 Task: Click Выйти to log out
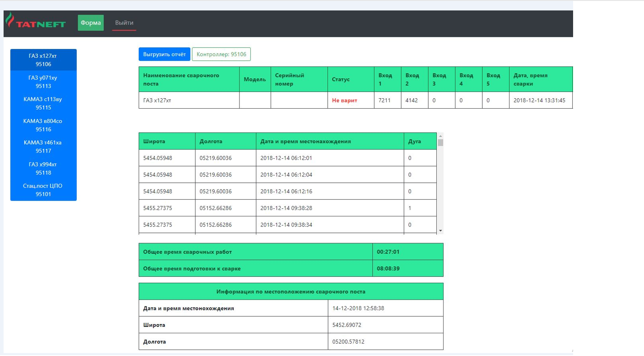coord(124,23)
